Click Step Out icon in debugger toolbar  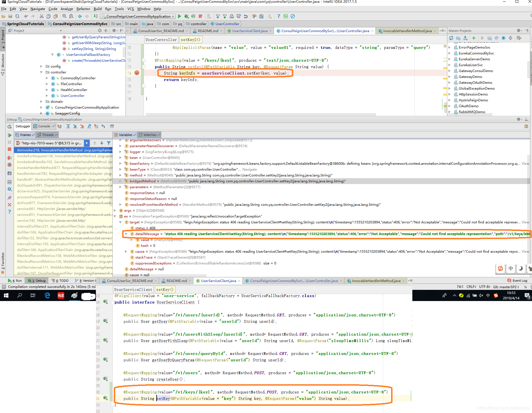pyautogui.click(x=89, y=126)
